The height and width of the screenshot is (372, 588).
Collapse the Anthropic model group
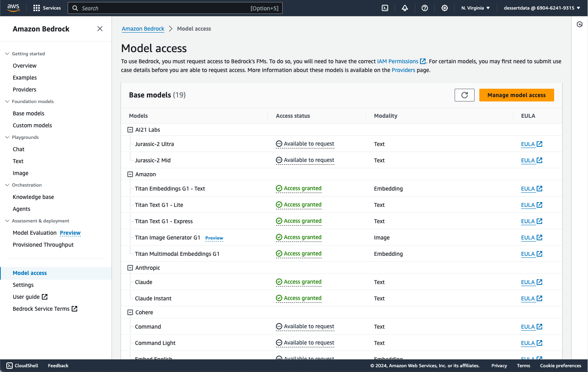[130, 268]
